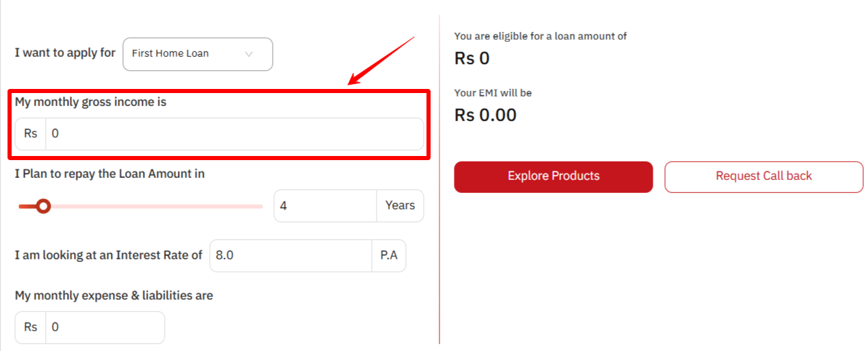Click the Years unit label
The height and width of the screenshot is (351, 868).
pyautogui.click(x=400, y=206)
